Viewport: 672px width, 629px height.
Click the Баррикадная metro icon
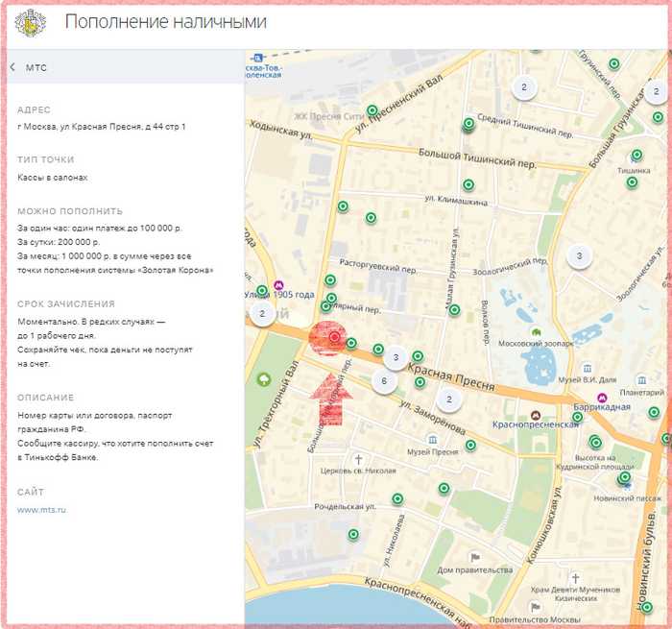(602, 397)
